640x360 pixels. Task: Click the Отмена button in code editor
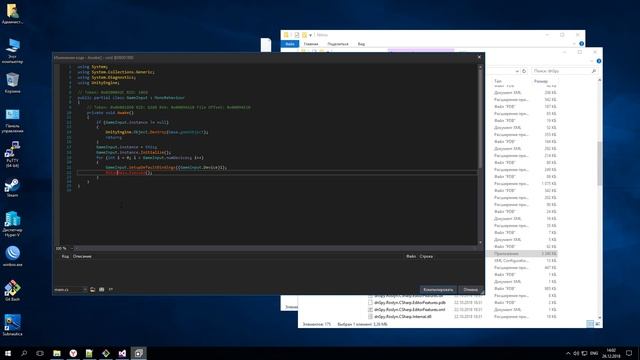(470, 289)
